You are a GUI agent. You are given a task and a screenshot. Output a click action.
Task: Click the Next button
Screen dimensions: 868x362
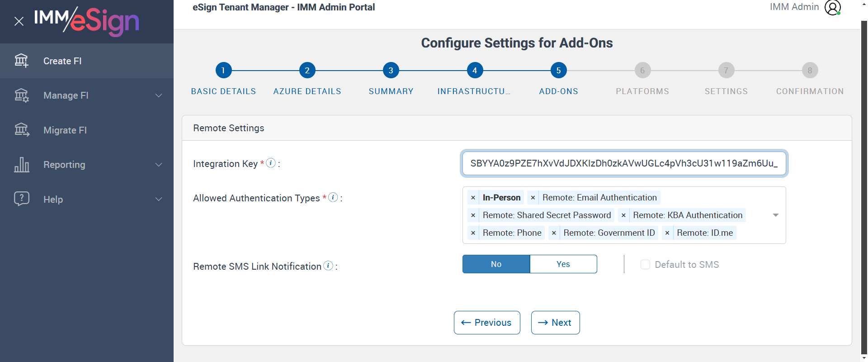(555, 323)
